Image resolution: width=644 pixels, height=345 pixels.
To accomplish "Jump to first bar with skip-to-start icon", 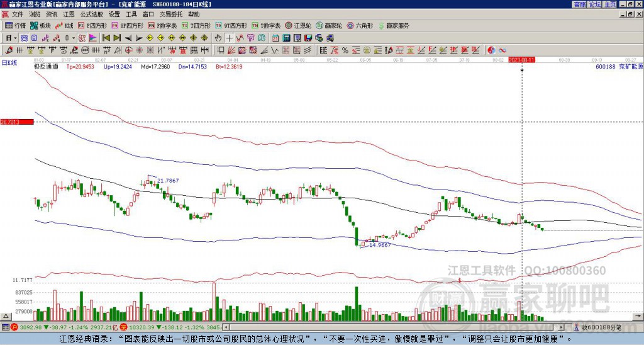I will pyautogui.click(x=106, y=38).
